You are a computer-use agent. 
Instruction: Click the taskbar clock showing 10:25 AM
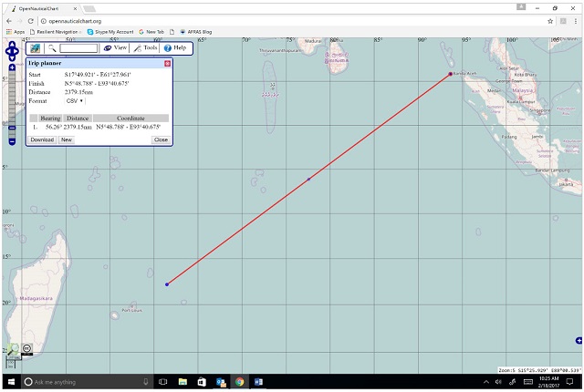[x=548, y=382]
